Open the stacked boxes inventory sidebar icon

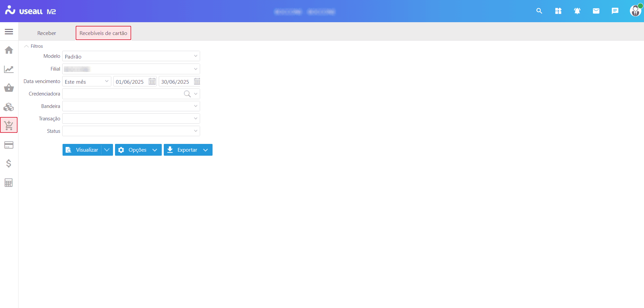(9, 107)
